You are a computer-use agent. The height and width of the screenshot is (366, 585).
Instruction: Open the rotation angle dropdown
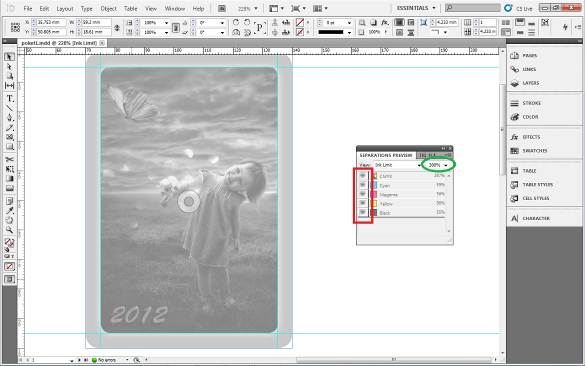pyautogui.click(x=222, y=23)
